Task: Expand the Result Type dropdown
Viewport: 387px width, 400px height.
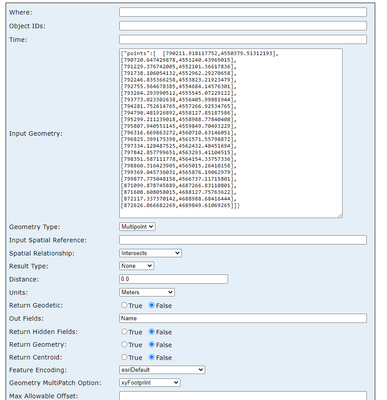Action: point(137,266)
